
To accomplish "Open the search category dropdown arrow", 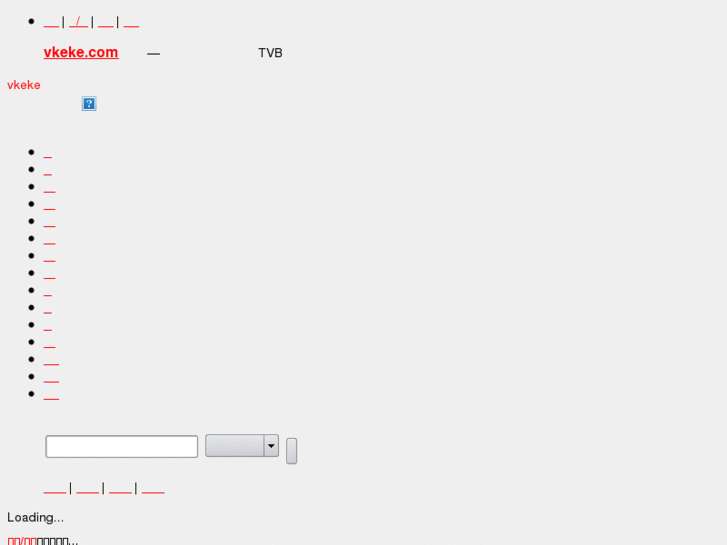I will pyautogui.click(x=271, y=446).
